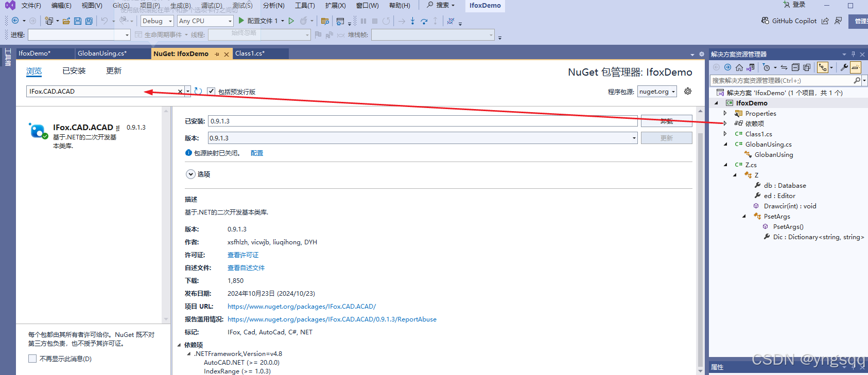Click the new project icon in toolbar
The image size is (868, 375).
pos(49,21)
